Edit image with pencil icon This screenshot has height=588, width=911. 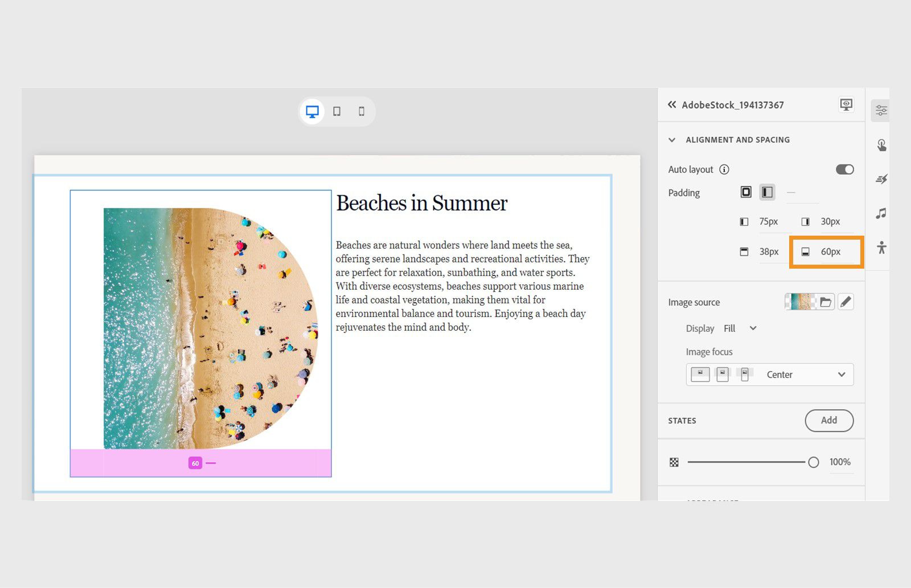coord(846,302)
